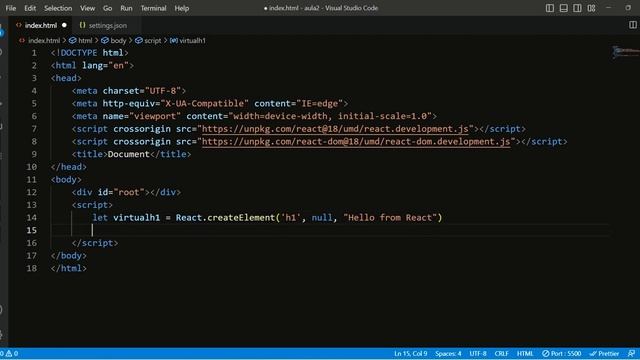Click Ln 15, Col 9 to go to line
The height and width of the screenshot is (360, 640).
(411, 353)
